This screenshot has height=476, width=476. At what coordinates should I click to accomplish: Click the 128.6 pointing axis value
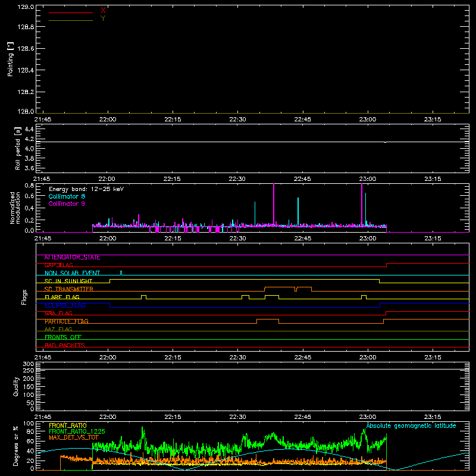point(26,49)
